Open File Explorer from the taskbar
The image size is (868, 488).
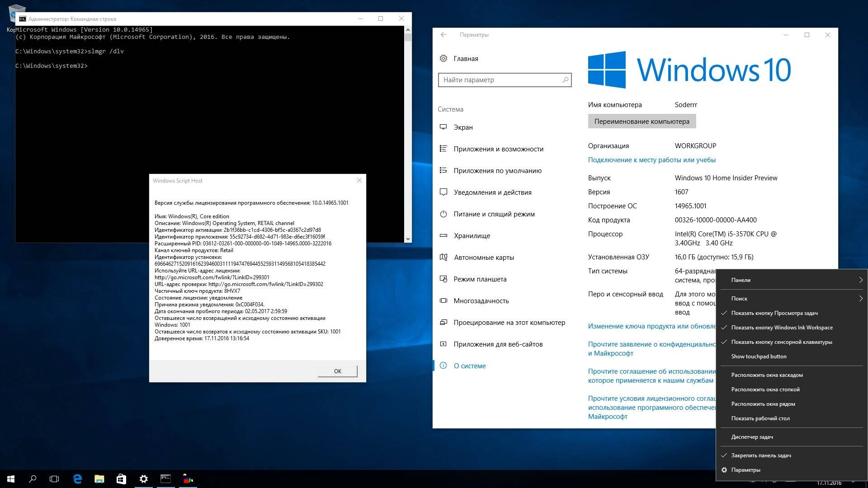pyautogui.click(x=99, y=479)
